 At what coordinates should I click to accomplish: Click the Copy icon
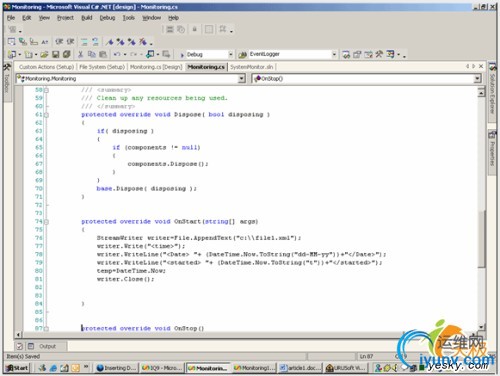point(92,54)
